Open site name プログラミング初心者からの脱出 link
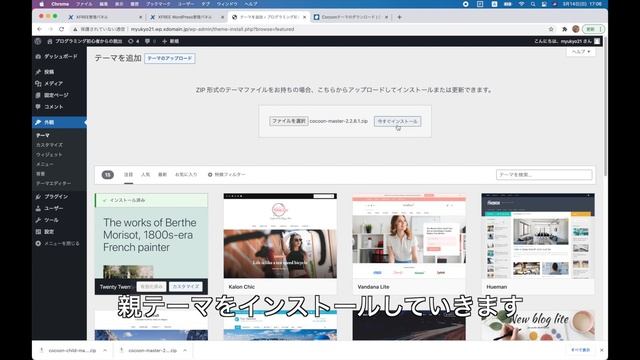640x360 pixels. [x=84, y=41]
